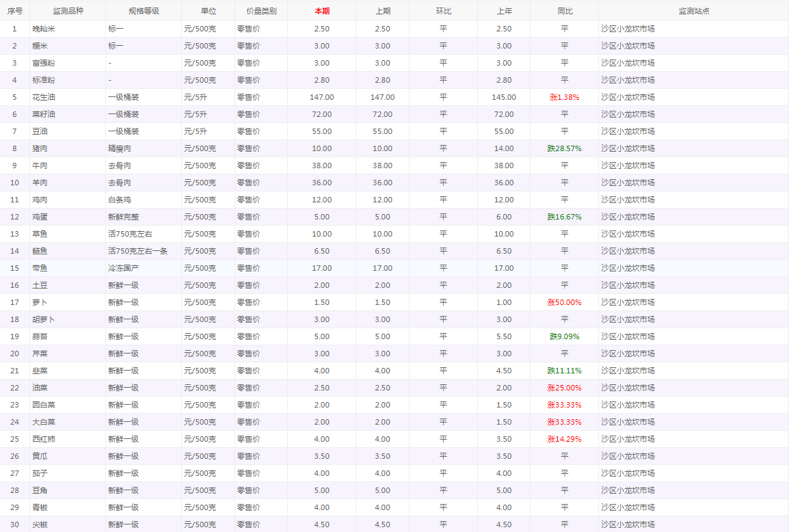Click the 跌28.57% value in the 猪肉 row

click(564, 148)
